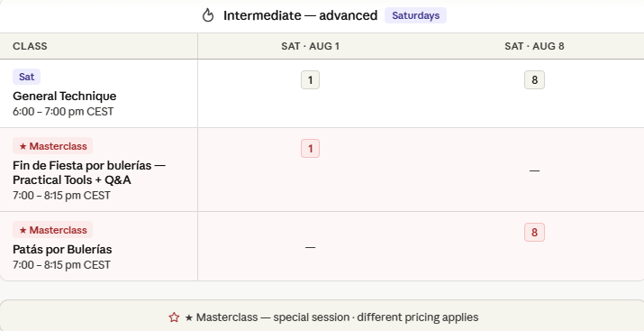Click the Intermediate — advanced heading

tap(300, 15)
